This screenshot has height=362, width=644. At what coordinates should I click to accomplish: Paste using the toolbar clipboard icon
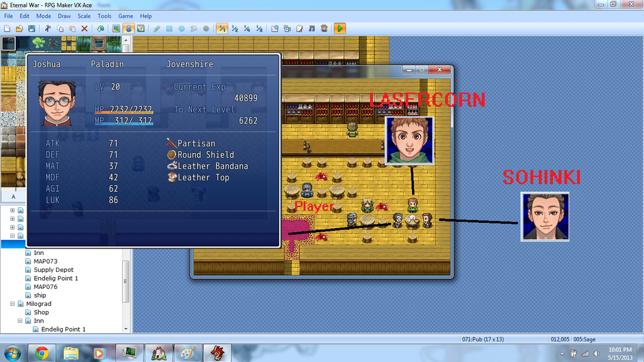pyautogui.click(x=72, y=28)
